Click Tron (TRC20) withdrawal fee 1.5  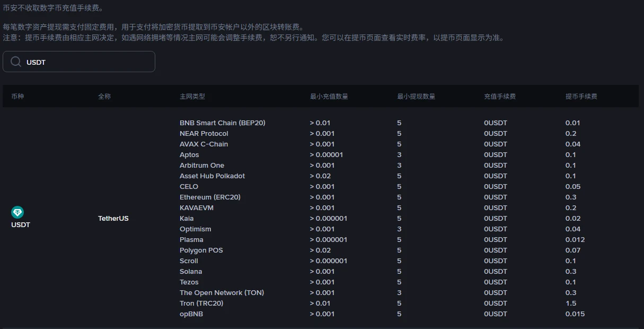pyautogui.click(x=571, y=304)
